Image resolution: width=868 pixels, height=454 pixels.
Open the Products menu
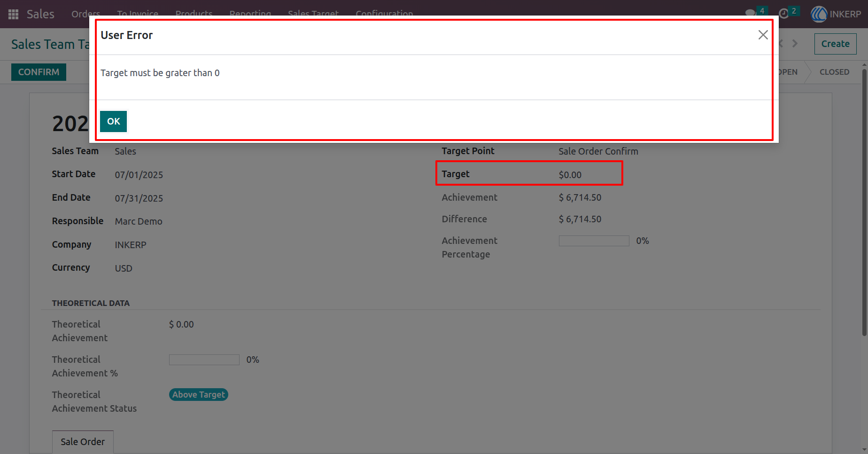tap(194, 14)
